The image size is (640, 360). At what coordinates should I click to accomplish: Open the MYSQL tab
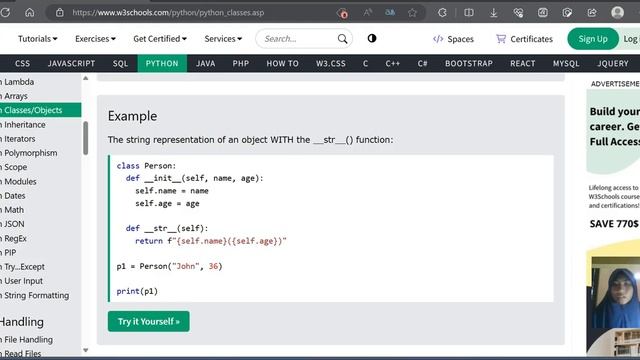click(x=566, y=63)
